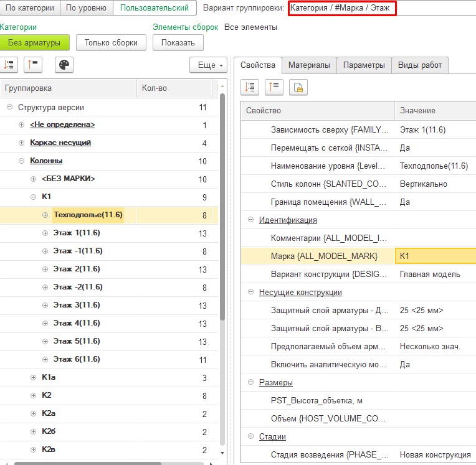Open the Еще dropdown menu

[x=207, y=65]
